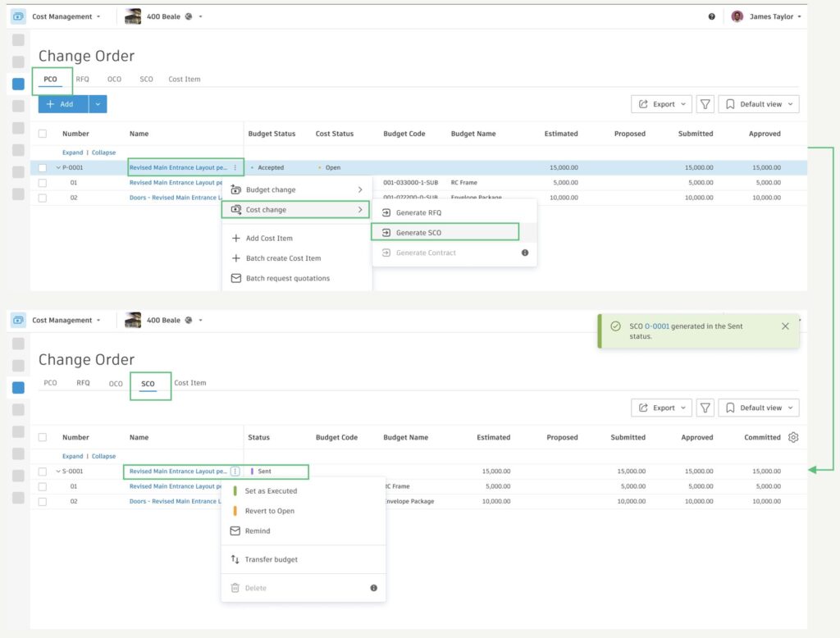The height and width of the screenshot is (638, 840).
Task: Select Generate SCO from submenu
Action: 418,233
